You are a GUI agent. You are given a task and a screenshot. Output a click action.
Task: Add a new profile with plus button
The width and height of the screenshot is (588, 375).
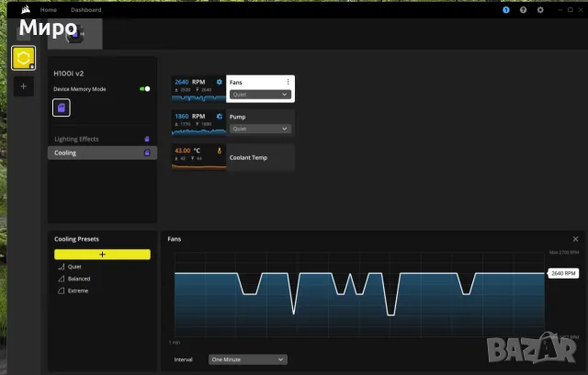(x=24, y=86)
